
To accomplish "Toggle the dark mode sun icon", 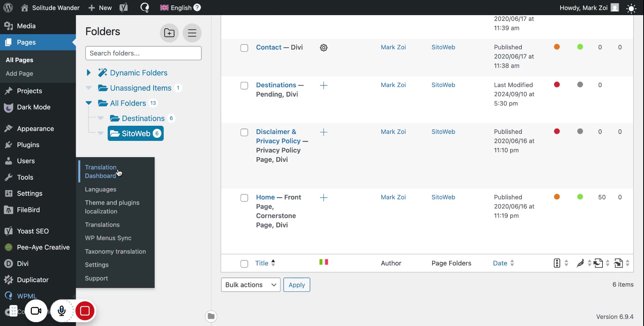I will click(x=631, y=9).
